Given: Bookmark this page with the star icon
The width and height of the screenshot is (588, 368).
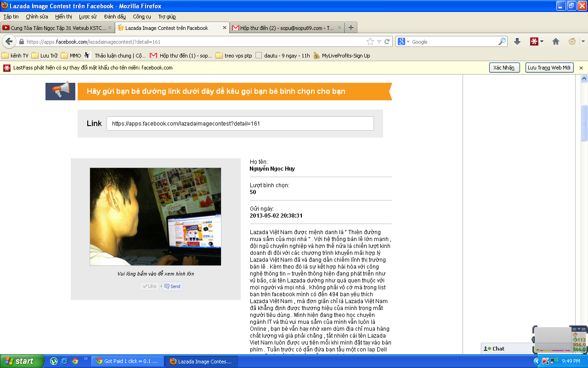Looking at the screenshot, I should tap(370, 41).
